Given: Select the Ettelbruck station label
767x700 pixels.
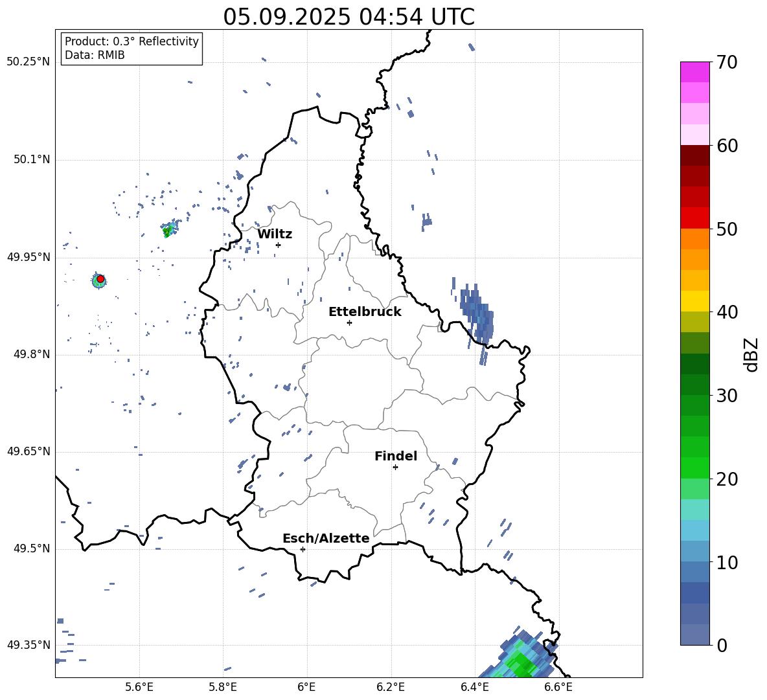Looking at the screenshot, I should pos(365,312).
